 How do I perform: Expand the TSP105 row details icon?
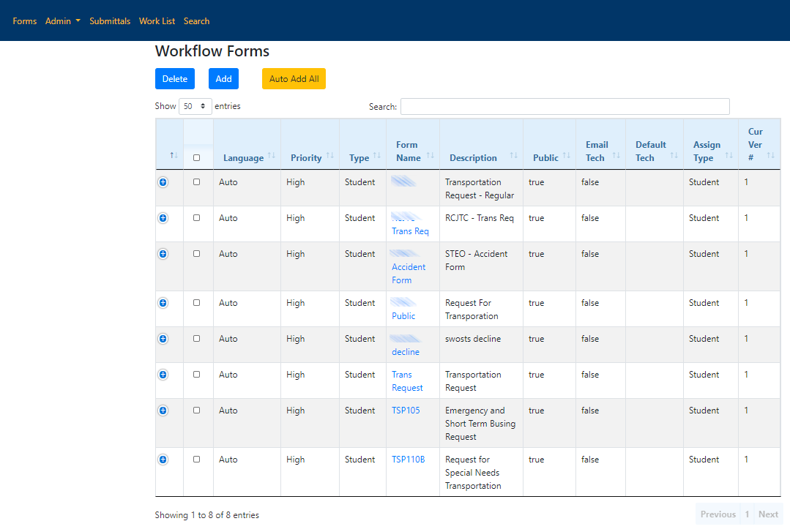tap(163, 411)
